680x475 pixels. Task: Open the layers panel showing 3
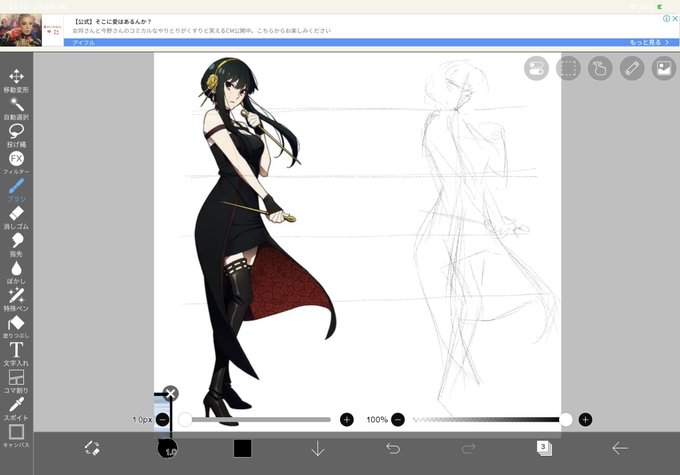(x=544, y=448)
